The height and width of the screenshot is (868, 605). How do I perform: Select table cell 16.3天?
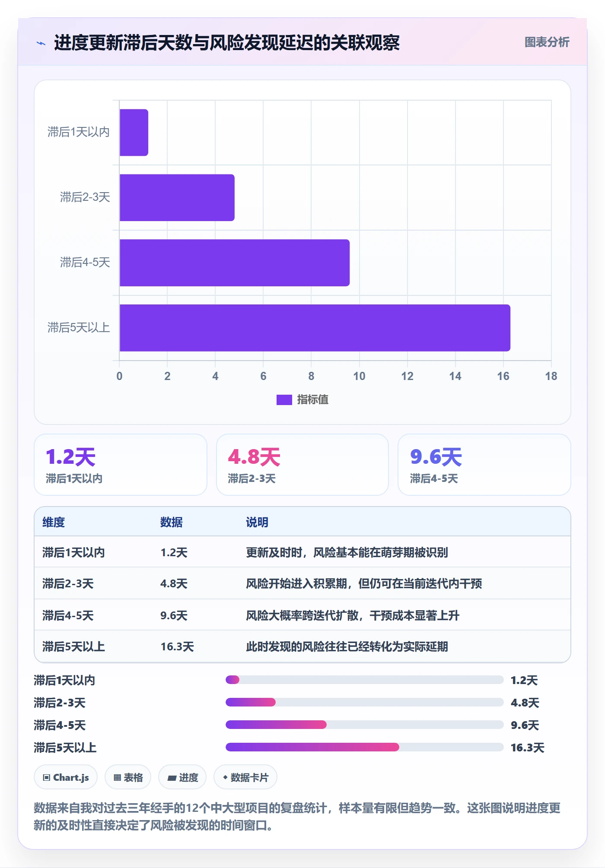[177, 646]
